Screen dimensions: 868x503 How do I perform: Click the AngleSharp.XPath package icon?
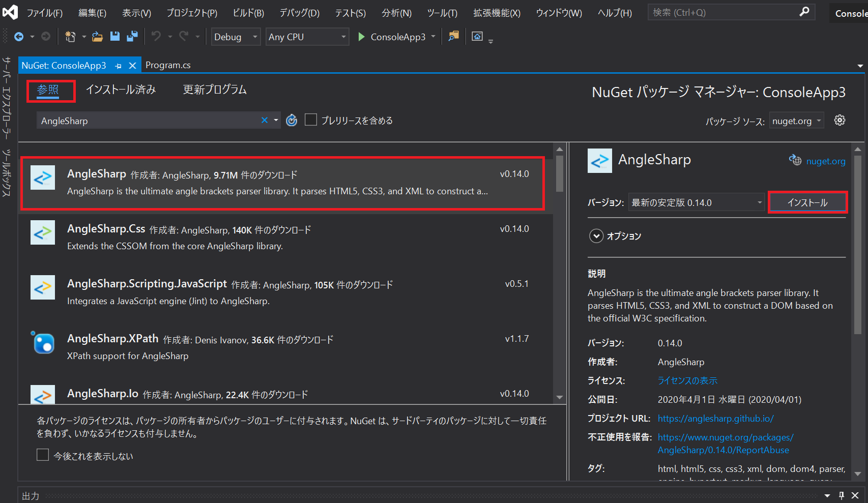[43, 342]
